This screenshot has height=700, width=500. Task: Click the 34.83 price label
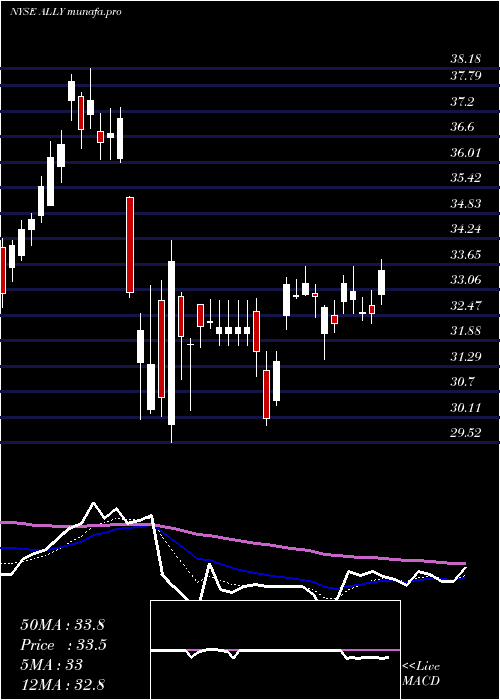pos(465,204)
